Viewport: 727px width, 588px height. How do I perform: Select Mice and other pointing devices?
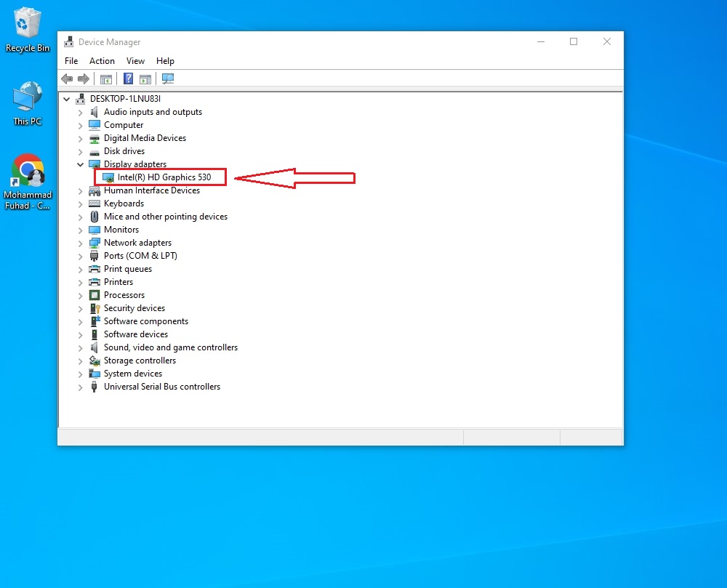coord(165,217)
